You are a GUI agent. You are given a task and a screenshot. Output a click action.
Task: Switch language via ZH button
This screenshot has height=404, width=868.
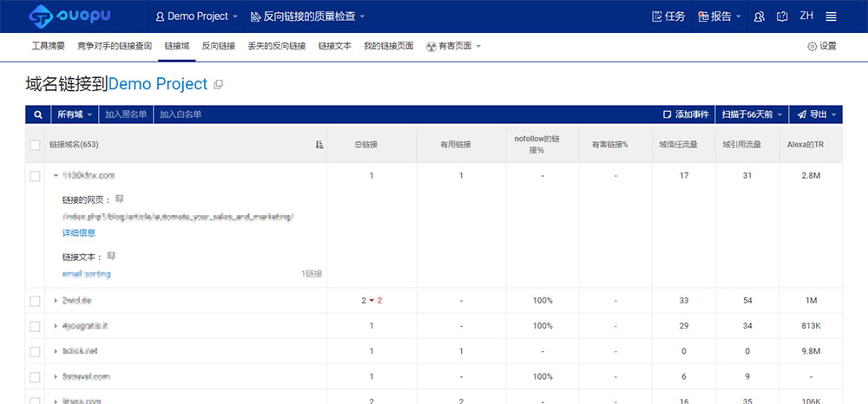click(x=806, y=16)
